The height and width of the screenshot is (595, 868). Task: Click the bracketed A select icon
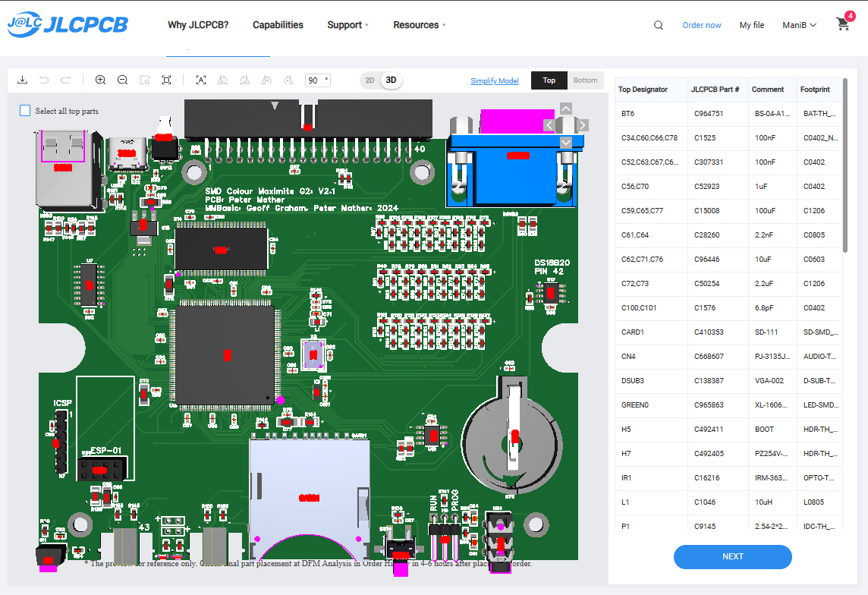201,80
